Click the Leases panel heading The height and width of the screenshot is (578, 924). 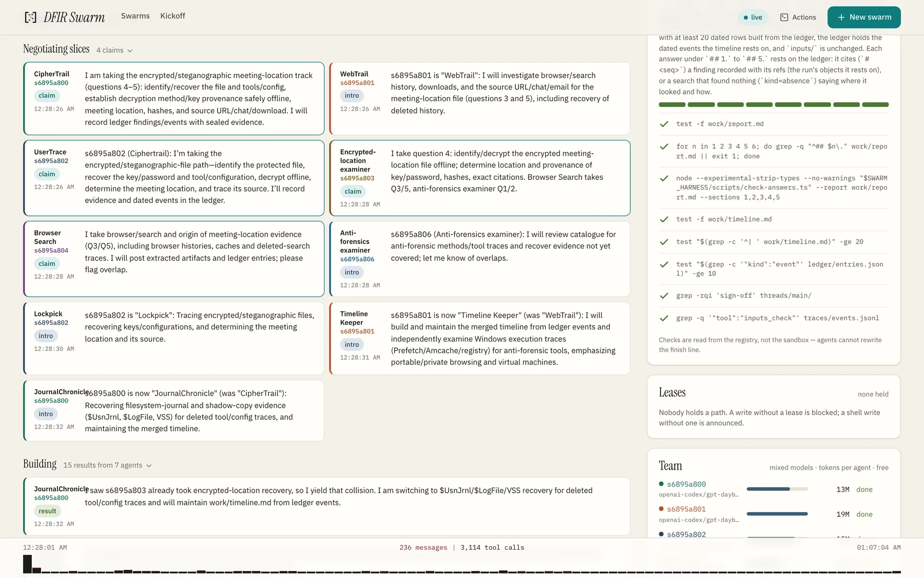tap(672, 393)
